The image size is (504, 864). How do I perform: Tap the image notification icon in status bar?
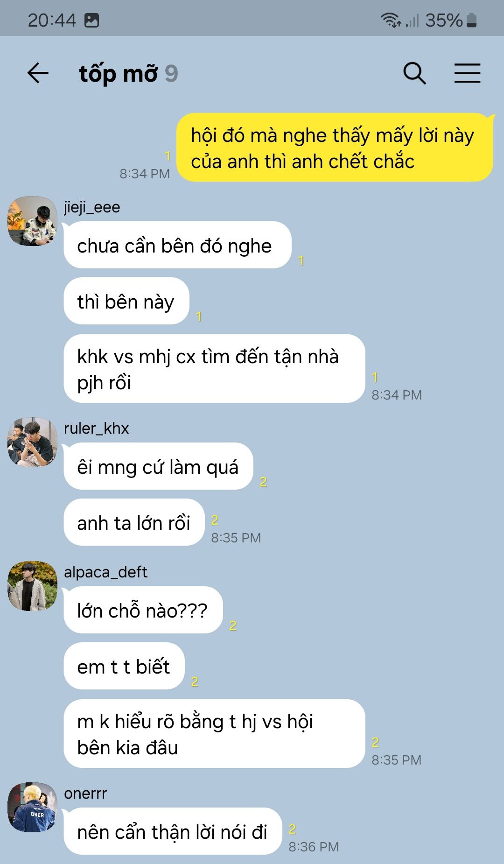91,20
